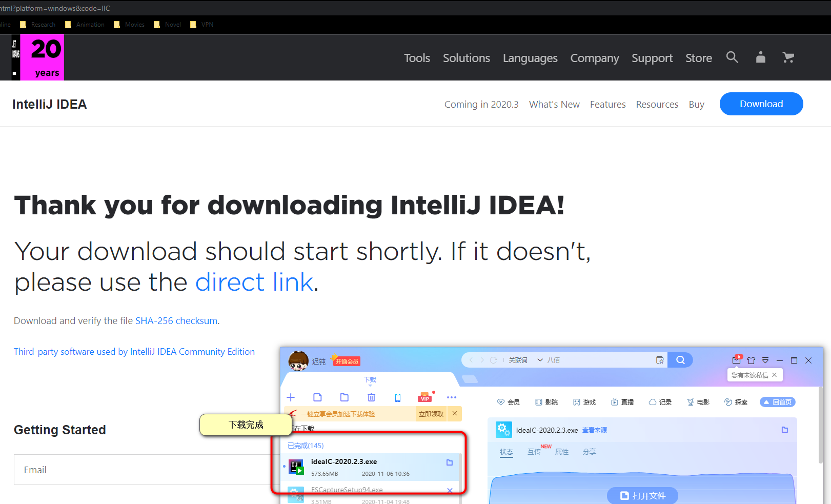Image resolution: width=831 pixels, height=504 pixels.
Task: Open the What's New link
Action: click(554, 104)
